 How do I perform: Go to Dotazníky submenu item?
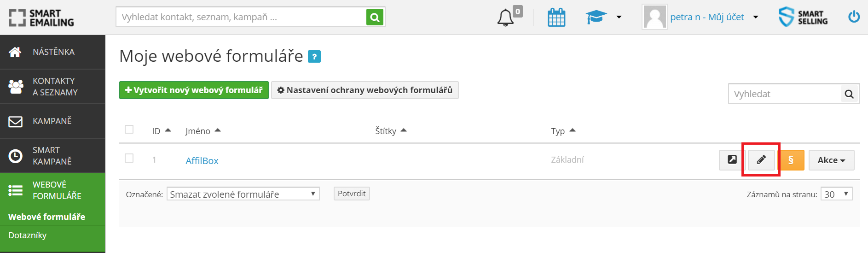[x=28, y=235]
